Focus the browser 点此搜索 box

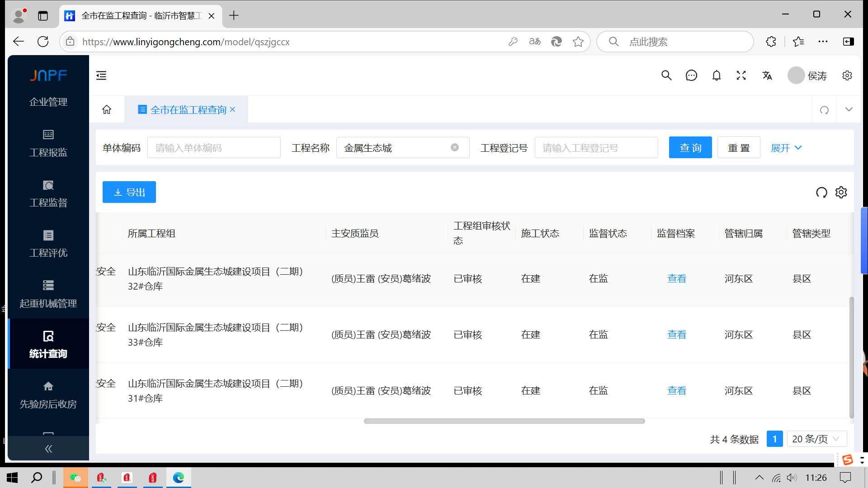coord(675,42)
